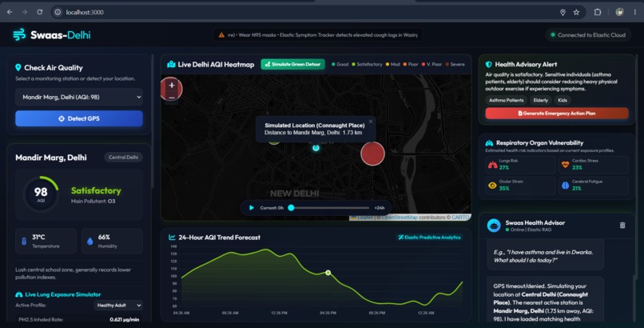The height and width of the screenshot is (328, 644).
Task: Click the Satisfactory status text
Action: (x=96, y=190)
